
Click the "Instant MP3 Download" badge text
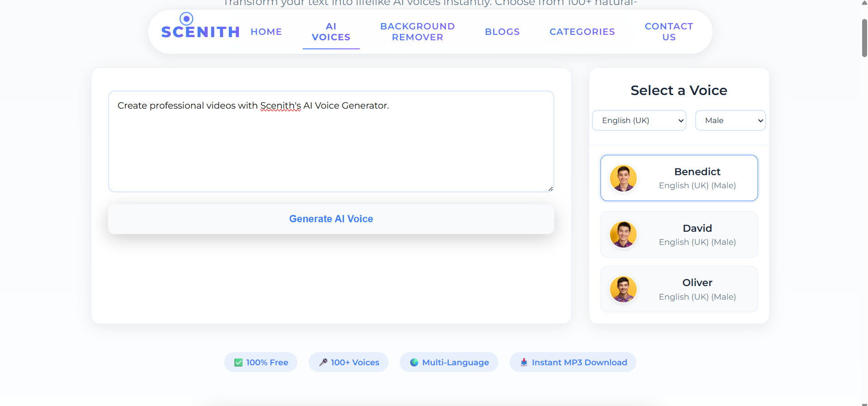(579, 363)
